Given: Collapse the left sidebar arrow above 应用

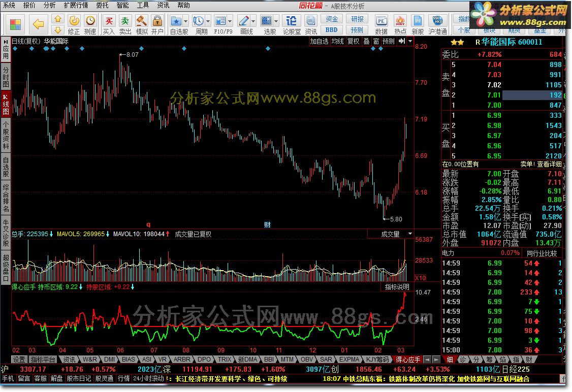Looking at the screenshot, I should (6, 42).
